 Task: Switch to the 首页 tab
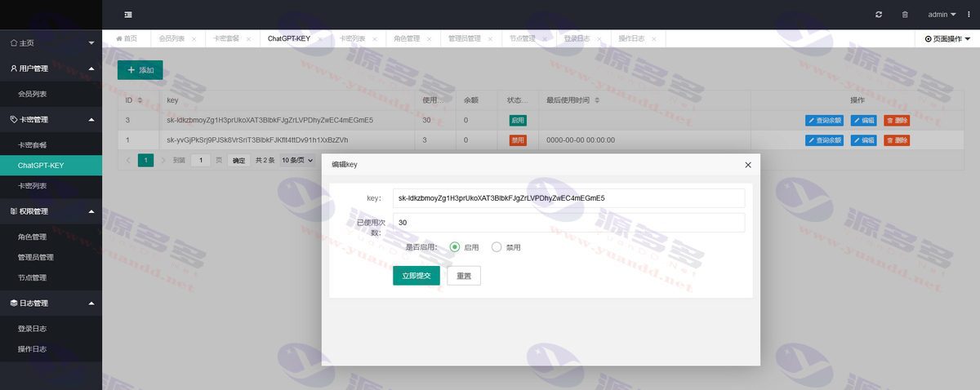click(x=127, y=39)
